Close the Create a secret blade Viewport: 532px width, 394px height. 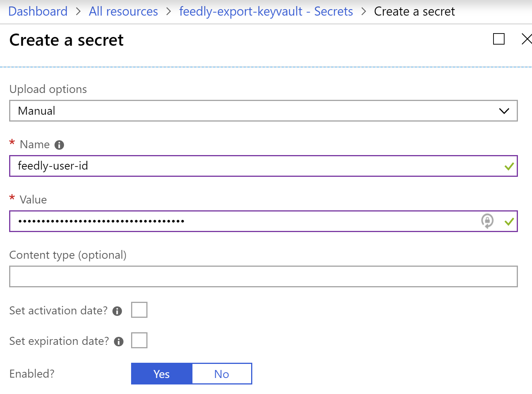point(527,39)
